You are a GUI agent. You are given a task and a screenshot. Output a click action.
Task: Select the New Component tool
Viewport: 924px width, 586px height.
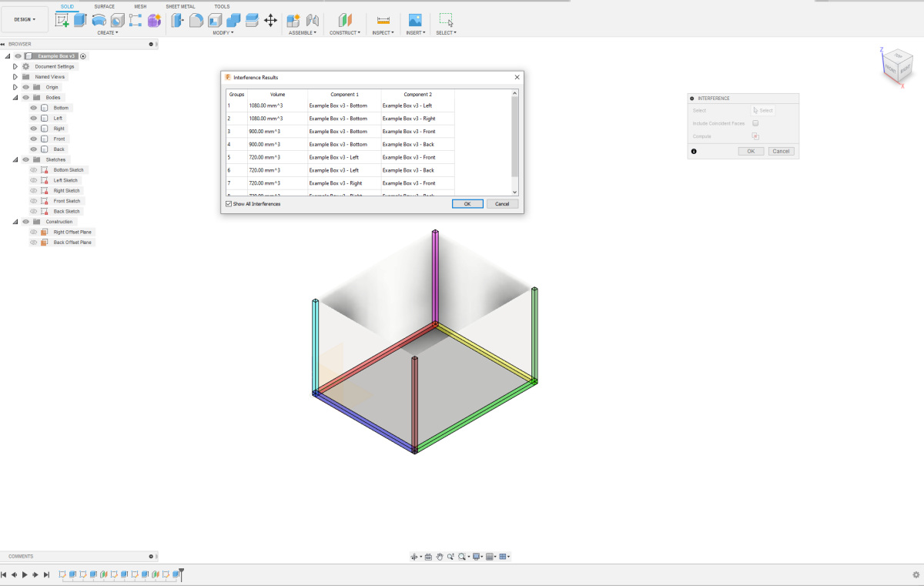293,21
